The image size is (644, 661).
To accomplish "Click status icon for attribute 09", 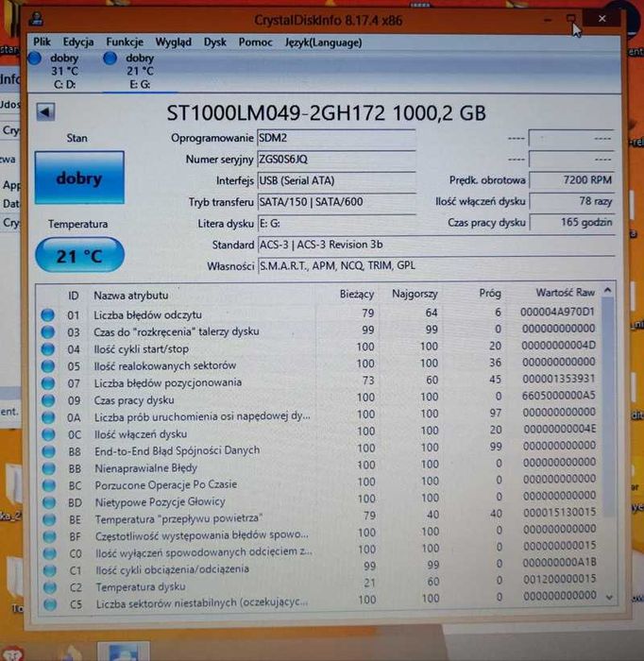I will click(48, 400).
